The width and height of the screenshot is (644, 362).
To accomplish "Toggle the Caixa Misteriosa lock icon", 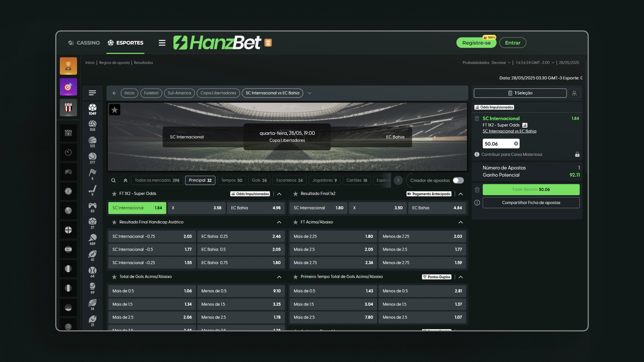I will point(577,155).
